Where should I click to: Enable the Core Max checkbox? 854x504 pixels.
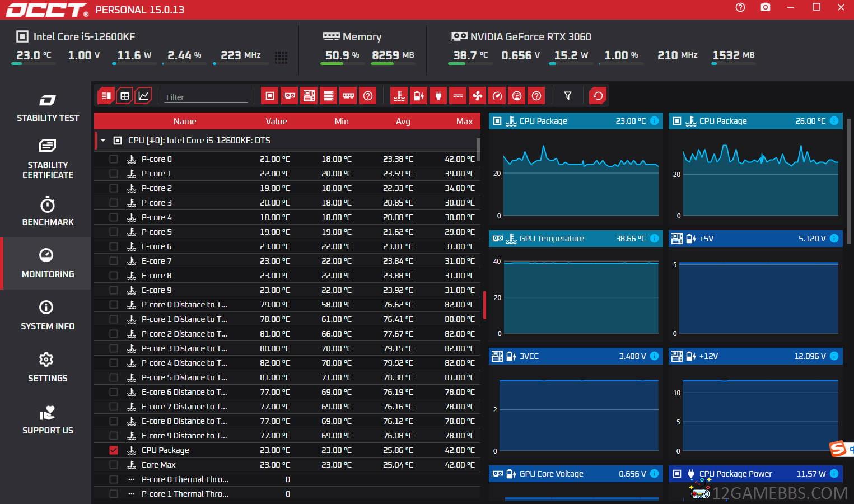[114, 465]
